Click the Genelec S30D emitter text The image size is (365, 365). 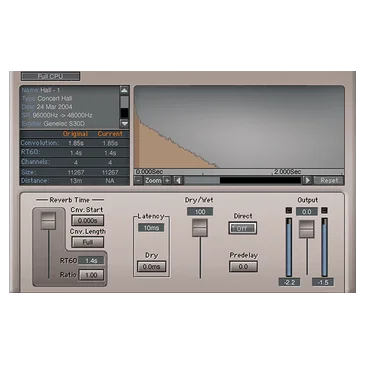pos(64,124)
